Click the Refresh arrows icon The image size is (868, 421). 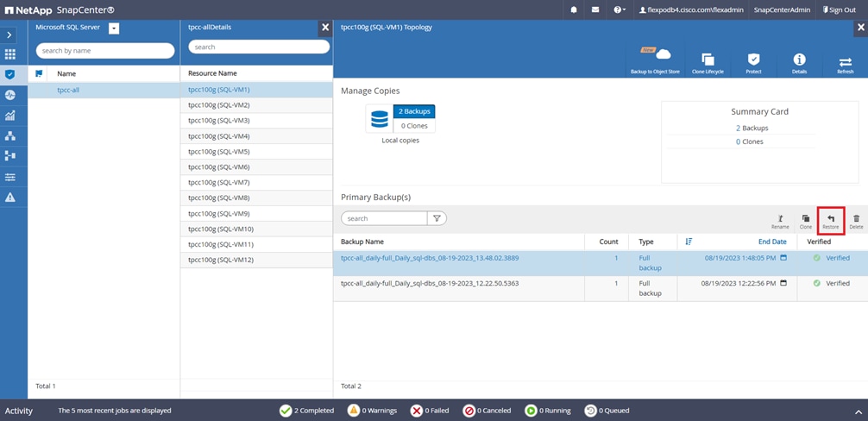tap(846, 64)
